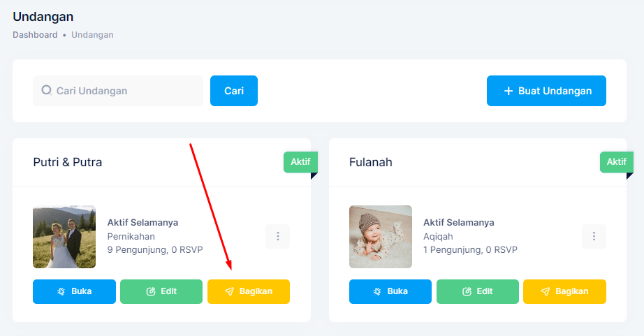The height and width of the screenshot is (336, 644).
Task: Click the baby photo thumbnail
Action: click(x=380, y=237)
